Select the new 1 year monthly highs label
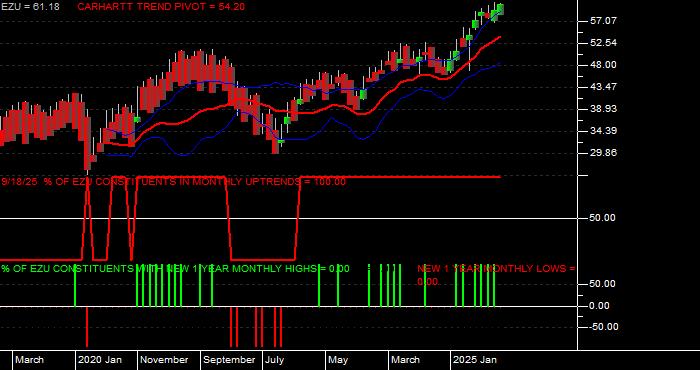The width and height of the screenshot is (700, 370). [x=175, y=269]
